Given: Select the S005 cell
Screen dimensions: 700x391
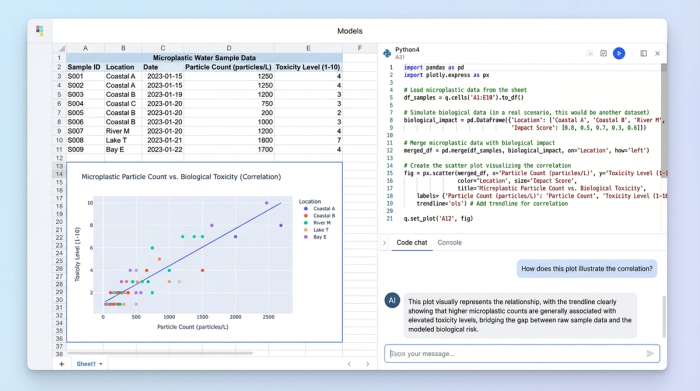Looking at the screenshot, I should click(x=85, y=113).
